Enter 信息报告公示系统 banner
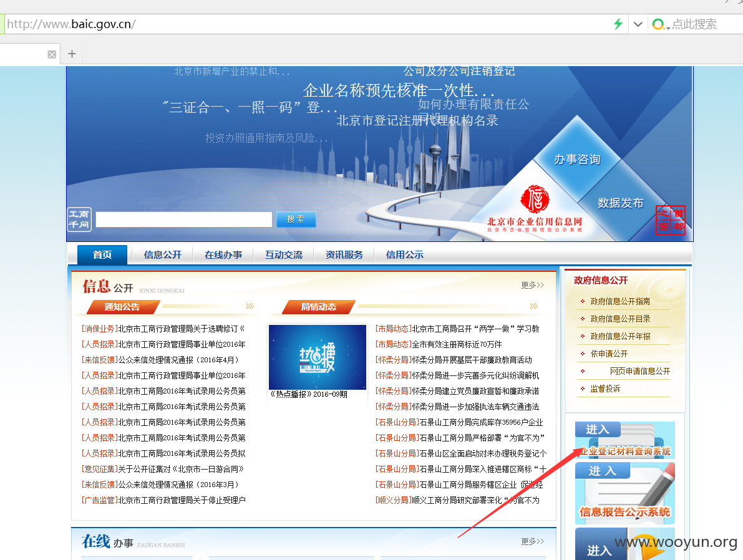 tap(625, 493)
